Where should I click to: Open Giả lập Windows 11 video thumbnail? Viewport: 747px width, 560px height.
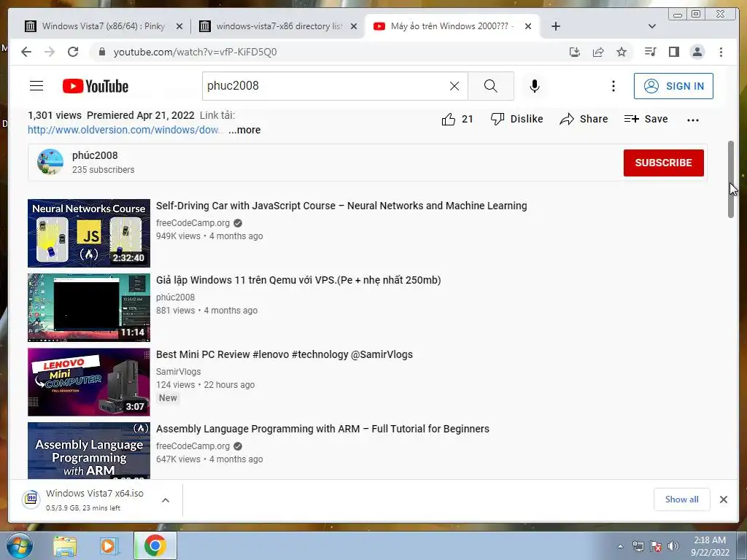coord(88,308)
